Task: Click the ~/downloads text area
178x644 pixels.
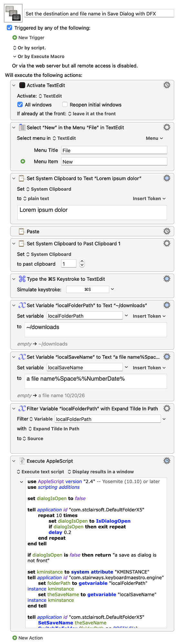Action: pyautogui.click(x=96, y=330)
